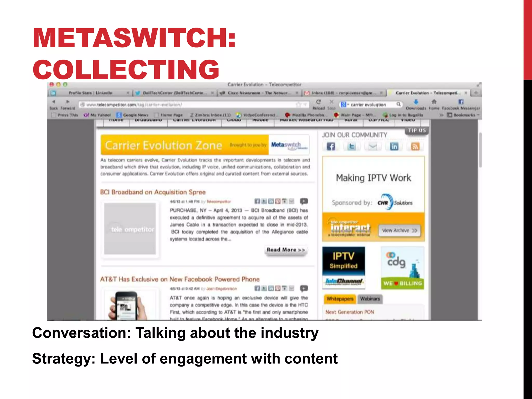This screenshot has width=532, height=399.
Task: Close the Profile Stats LinkedIn tab
Action: [x=128, y=93]
